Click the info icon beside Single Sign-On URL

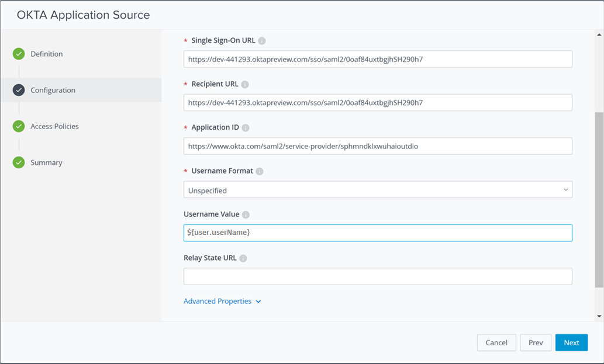[262, 41]
